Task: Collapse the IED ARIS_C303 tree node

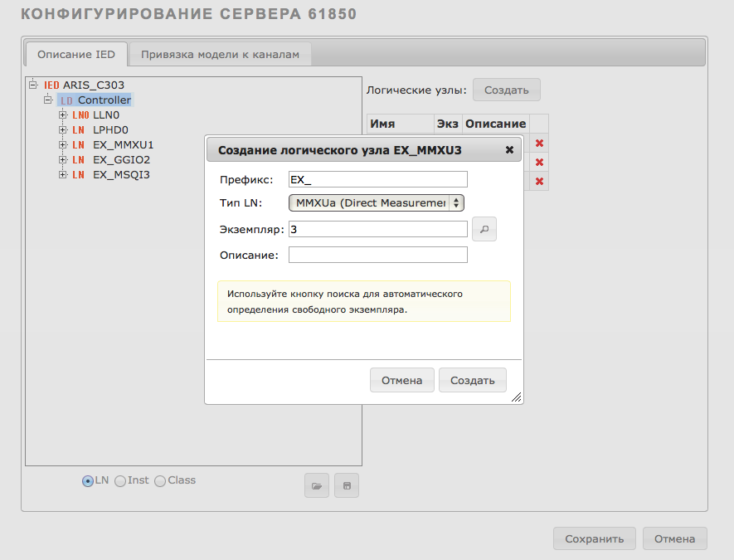Action: click(33, 85)
